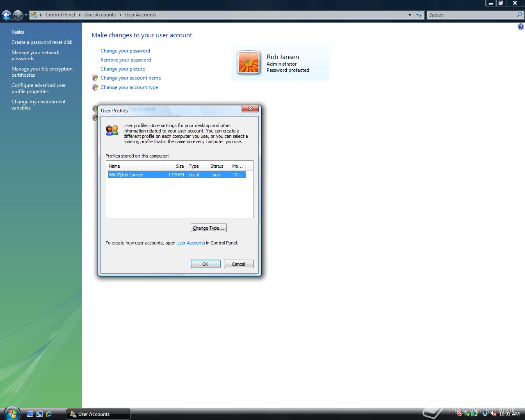Open Internet Explorer from the Quick Launch bar
The image size is (525, 420).
49,414
